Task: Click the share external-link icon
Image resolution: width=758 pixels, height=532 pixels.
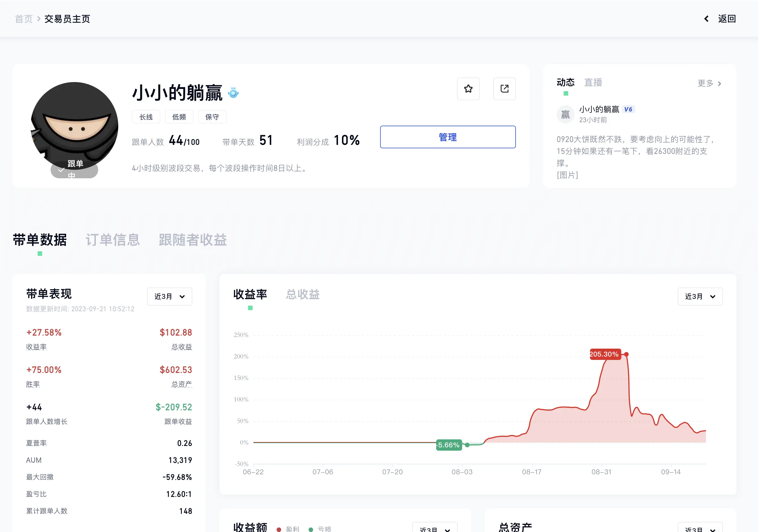Action: click(504, 89)
